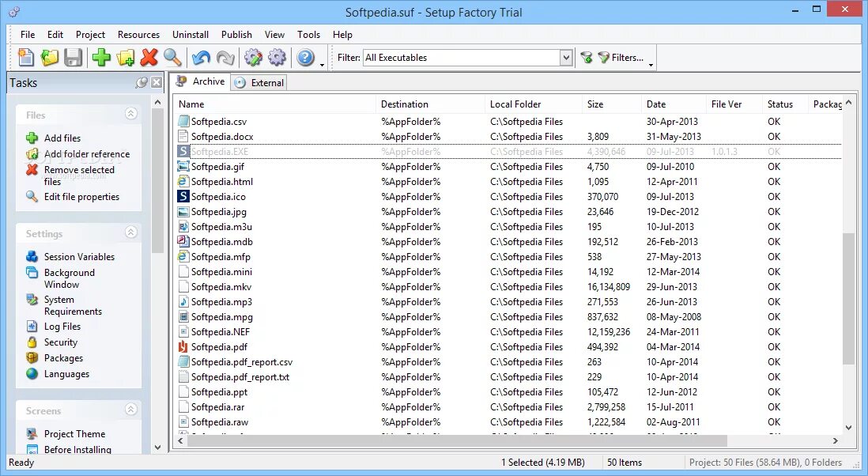Screen dimensions: 868x476
Task: Open Session Variables settings
Action: click(x=79, y=257)
